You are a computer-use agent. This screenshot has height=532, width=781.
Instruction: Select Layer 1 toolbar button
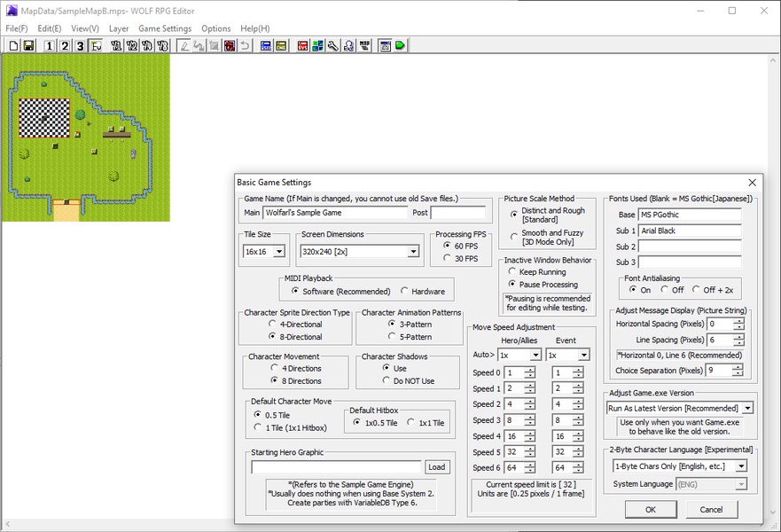tap(49, 45)
